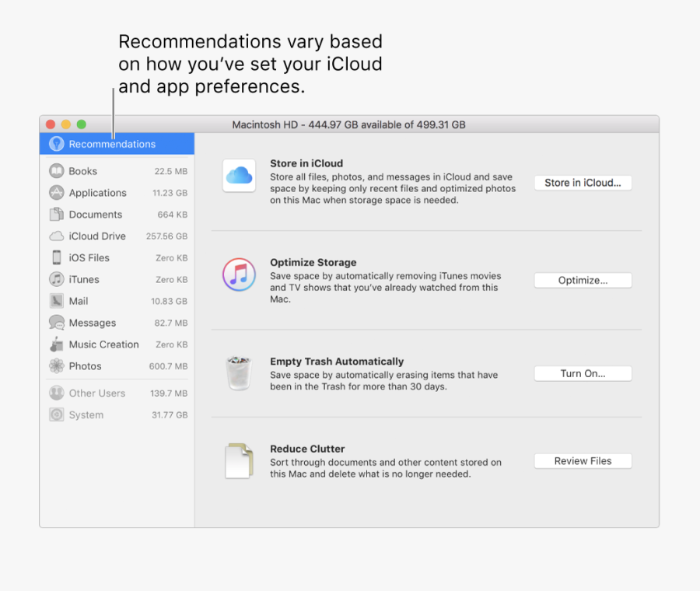
Task: Click the large iCloud icon
Action: pyautogui.click(x=239, y=176)
